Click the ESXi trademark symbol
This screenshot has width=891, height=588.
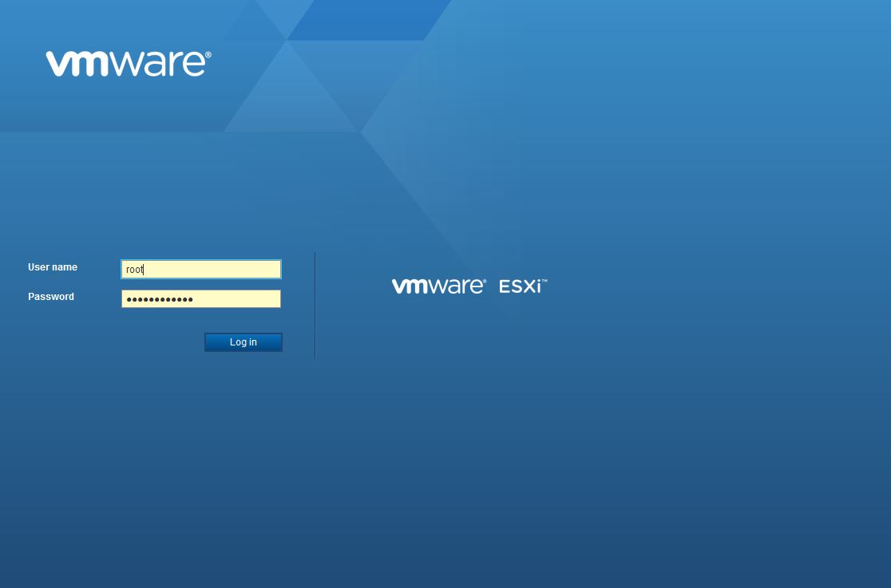coord(545,279)
